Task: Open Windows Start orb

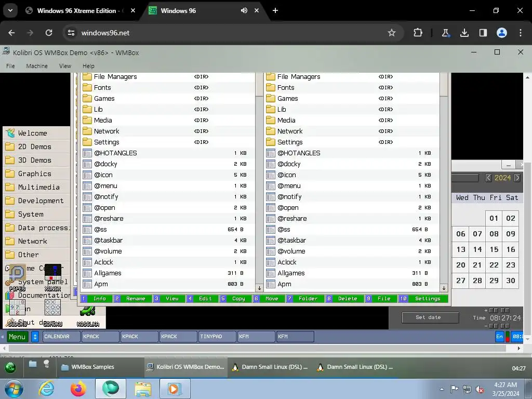Action: click(14, 389)
